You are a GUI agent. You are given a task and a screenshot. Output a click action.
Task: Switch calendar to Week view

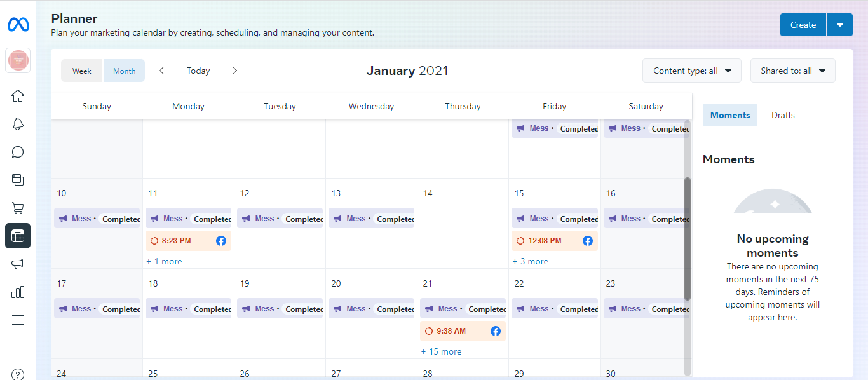[x=82, y=71]
